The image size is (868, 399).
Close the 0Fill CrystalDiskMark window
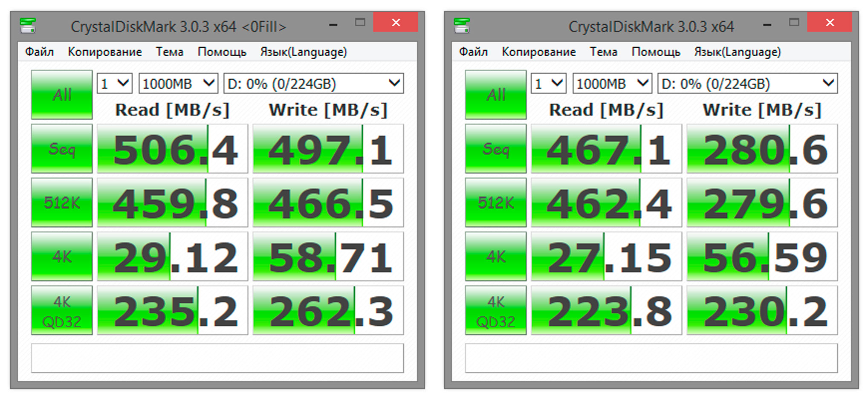tap(396, 22)
